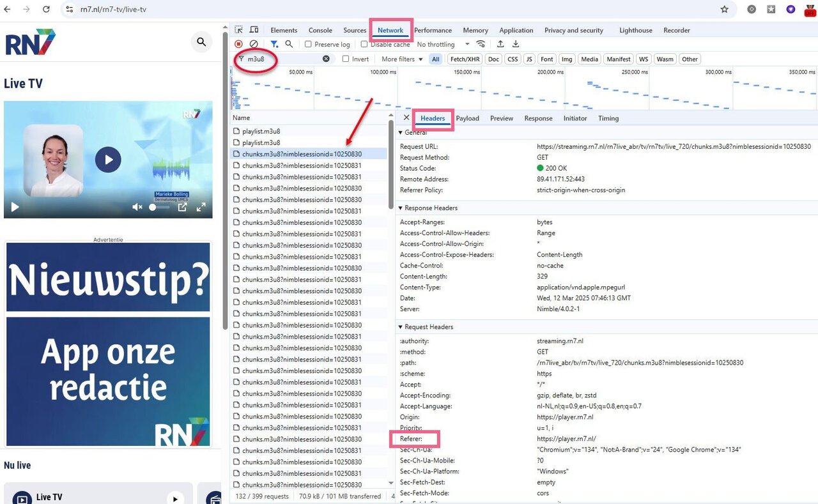
Task: Clear the network log
Action: (254, 44)
